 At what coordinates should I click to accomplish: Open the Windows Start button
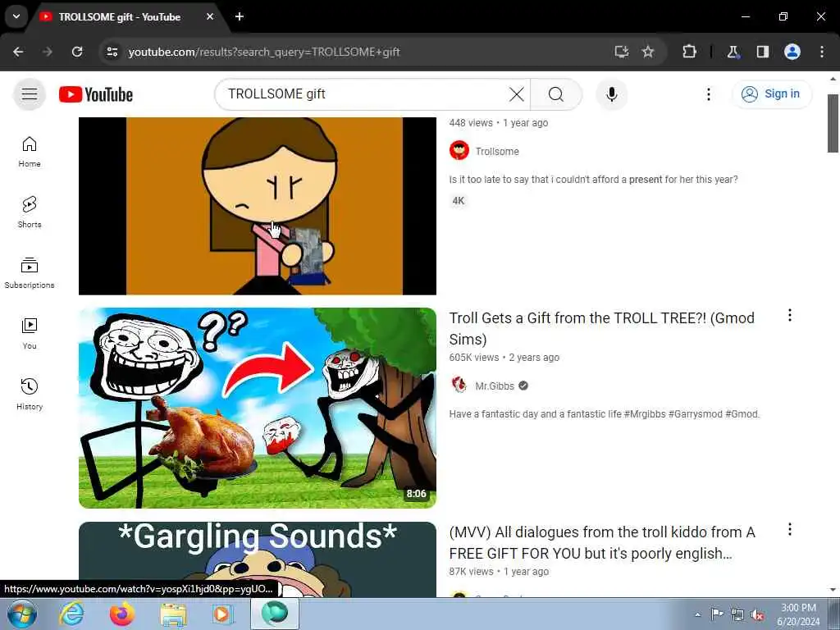coord(22,614)
